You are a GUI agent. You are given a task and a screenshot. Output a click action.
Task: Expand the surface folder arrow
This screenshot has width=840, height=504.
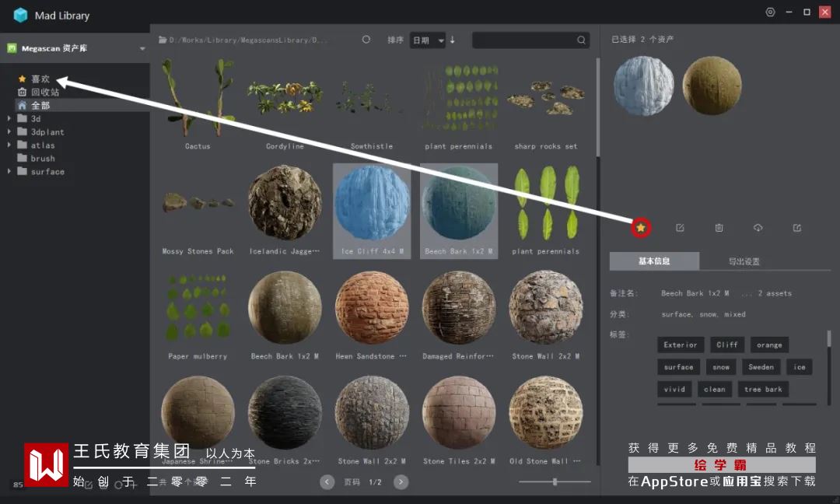click(9, 171)
